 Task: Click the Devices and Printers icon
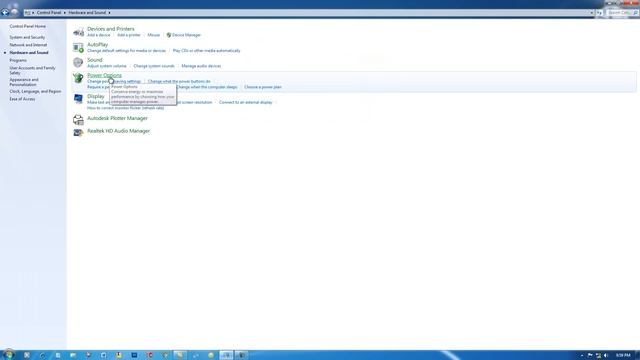(78, 32)
